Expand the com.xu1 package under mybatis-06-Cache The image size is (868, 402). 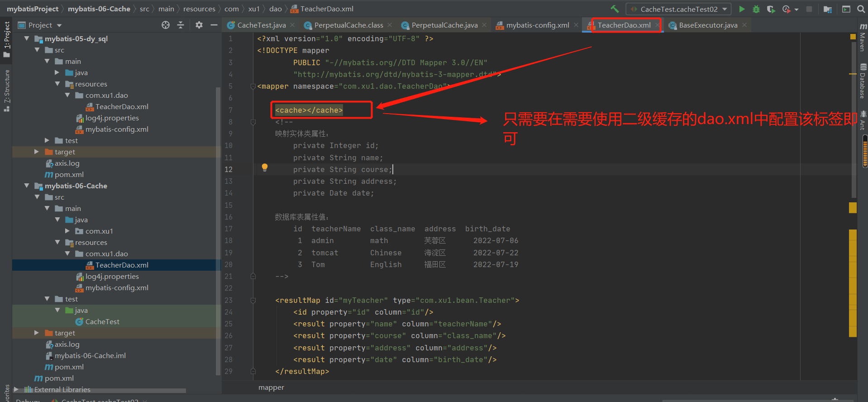point(67,231)
